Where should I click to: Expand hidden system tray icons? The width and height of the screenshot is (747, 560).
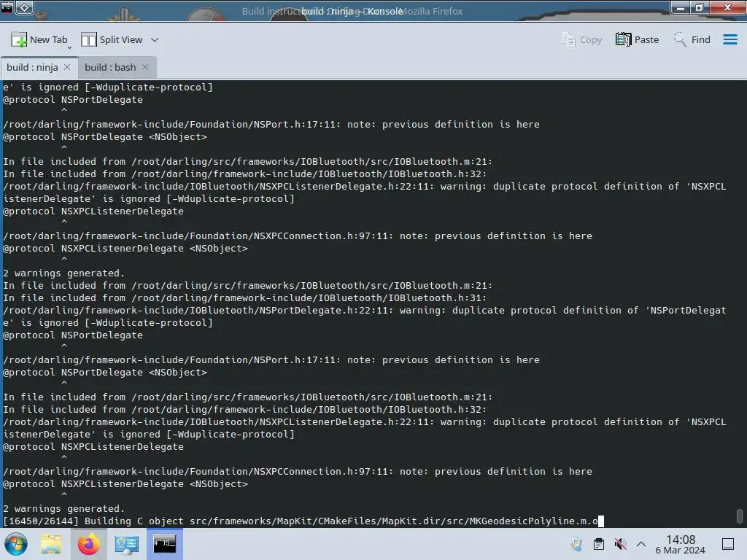pos(641,544)
